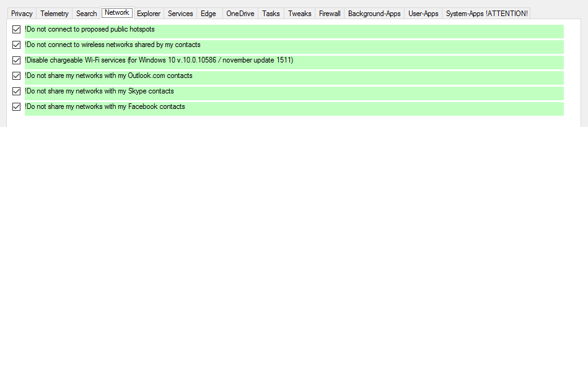The width and height of the screenshot is (588, 380).
Task: Open the Privacy tab
Action: point(22,14)
